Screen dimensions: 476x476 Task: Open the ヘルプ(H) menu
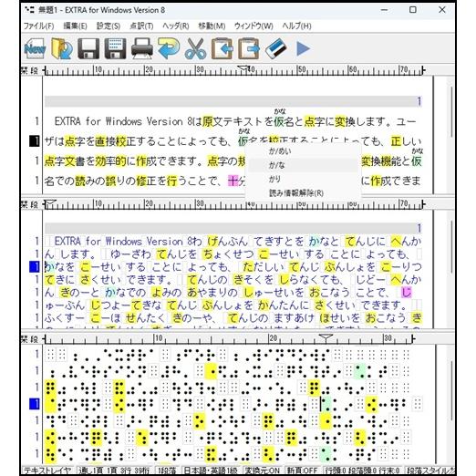[x=296, y=26]
